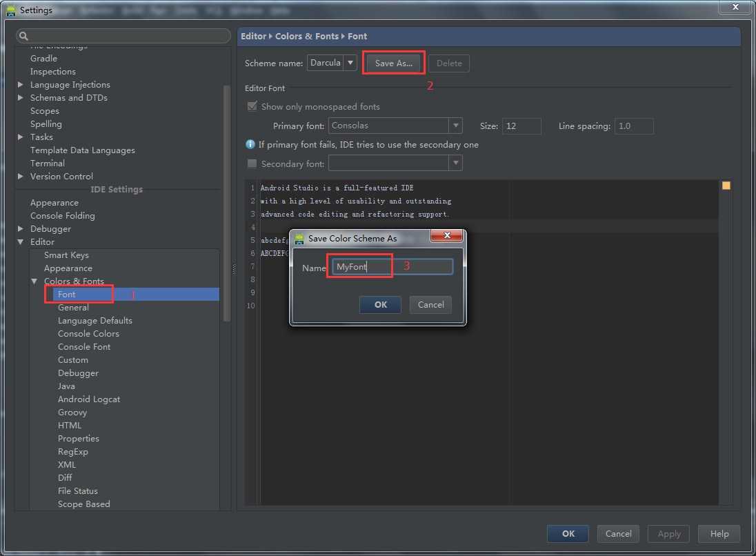Click the Android Studio icon in Settings title bar
This screenshot has height=556, width=756.
point(10,10)
